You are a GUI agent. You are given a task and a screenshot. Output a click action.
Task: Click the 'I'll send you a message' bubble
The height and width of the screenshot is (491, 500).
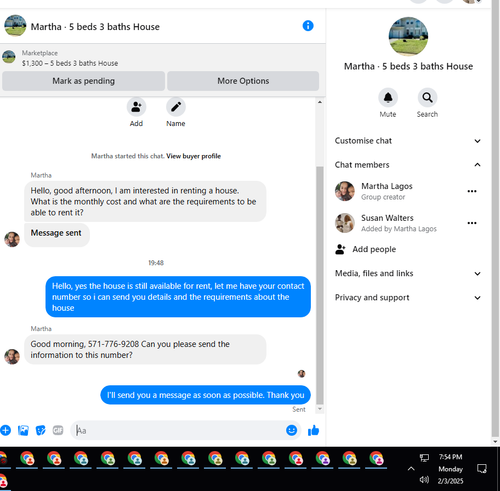coord(205,395)
